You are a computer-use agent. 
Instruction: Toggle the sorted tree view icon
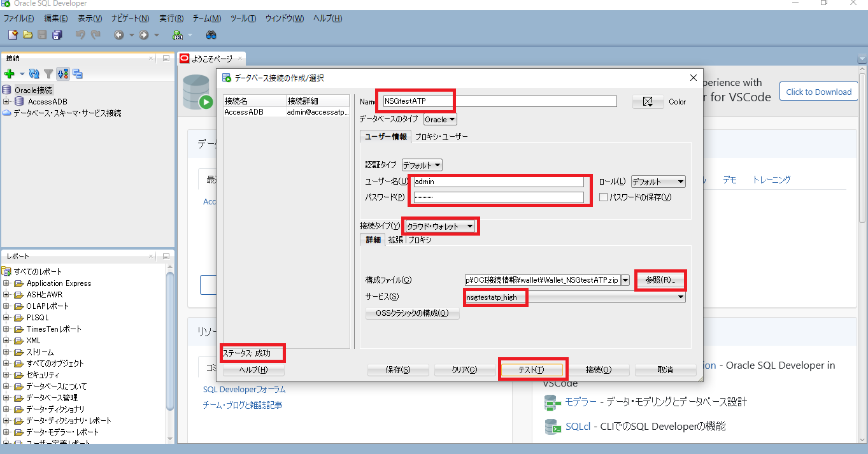[x=62, y=74]
